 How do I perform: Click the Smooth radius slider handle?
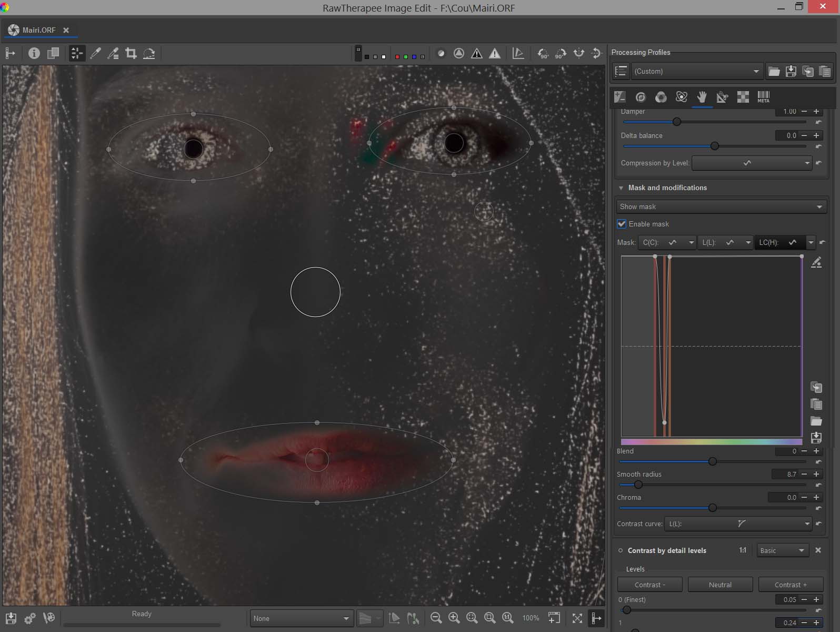tap(638, 485)
